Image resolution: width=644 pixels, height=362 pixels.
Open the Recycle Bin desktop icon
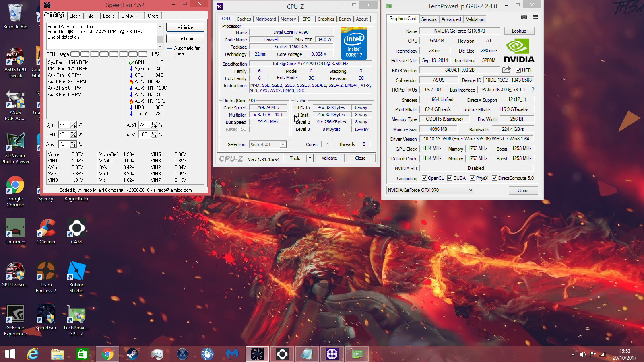point(15,16)
